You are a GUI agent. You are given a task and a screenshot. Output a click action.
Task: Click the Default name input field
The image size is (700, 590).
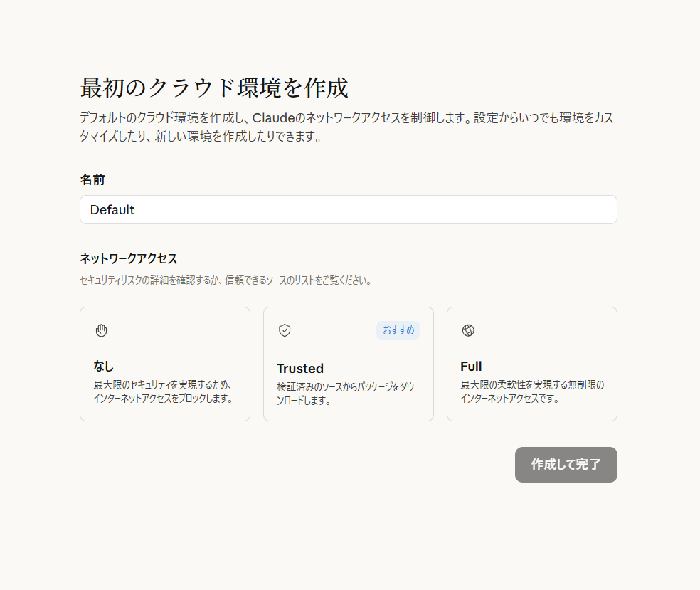[x=349, y=209]
